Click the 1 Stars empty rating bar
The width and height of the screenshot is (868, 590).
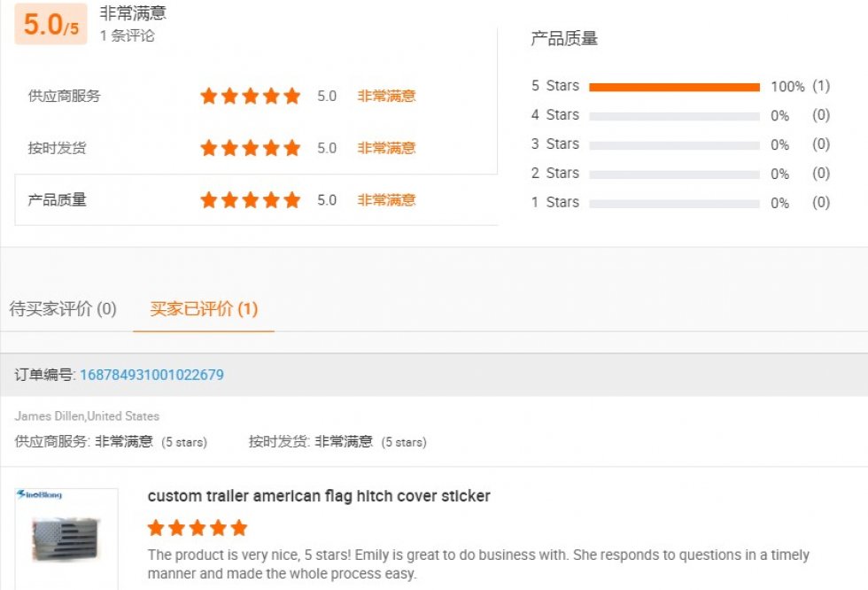coord(674,204)
